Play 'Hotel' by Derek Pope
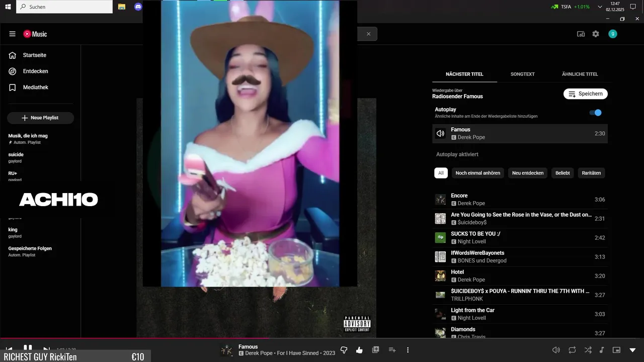 coord(520,276)
